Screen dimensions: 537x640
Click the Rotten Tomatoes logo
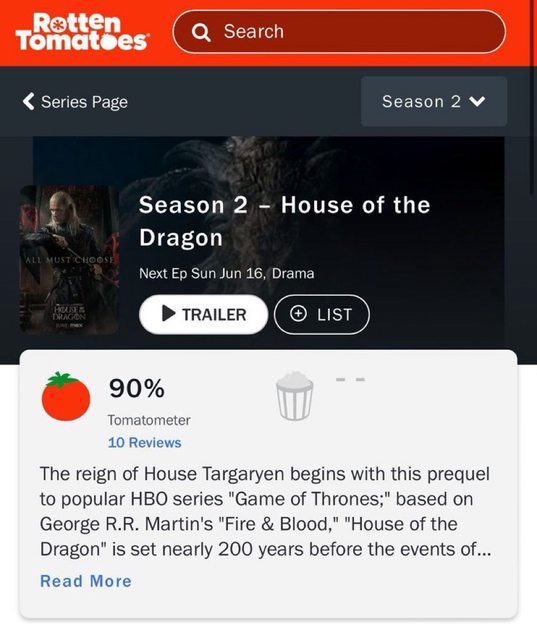(81, 32)
